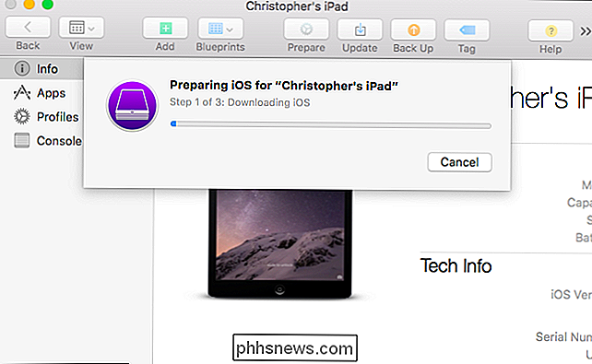
Task: Click the Update download icon
Action: coord(360,29)
